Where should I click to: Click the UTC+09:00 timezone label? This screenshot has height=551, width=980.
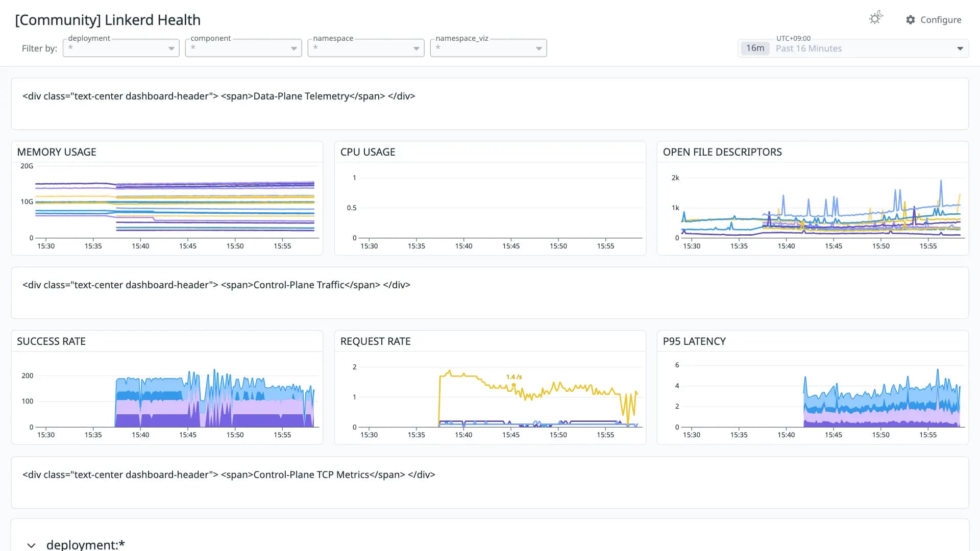[793, 38]
